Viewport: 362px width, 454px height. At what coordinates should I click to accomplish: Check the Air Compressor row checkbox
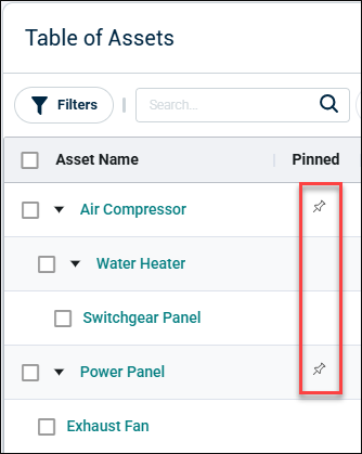30,210
